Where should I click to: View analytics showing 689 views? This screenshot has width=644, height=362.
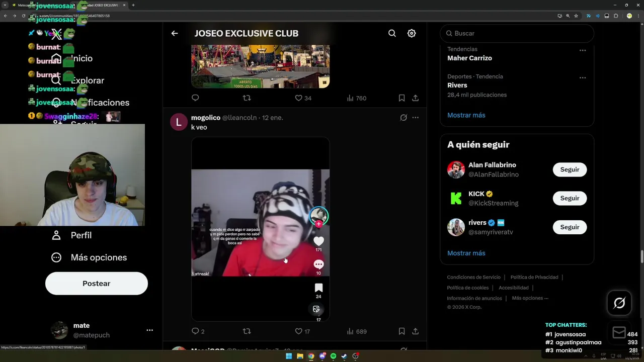coord(356,331)
